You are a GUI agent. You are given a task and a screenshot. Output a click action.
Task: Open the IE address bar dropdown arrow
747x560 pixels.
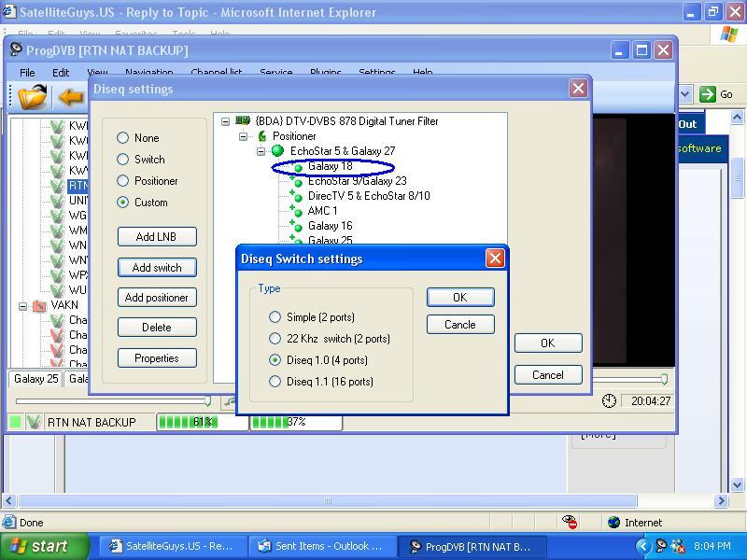tap(685, 94)
